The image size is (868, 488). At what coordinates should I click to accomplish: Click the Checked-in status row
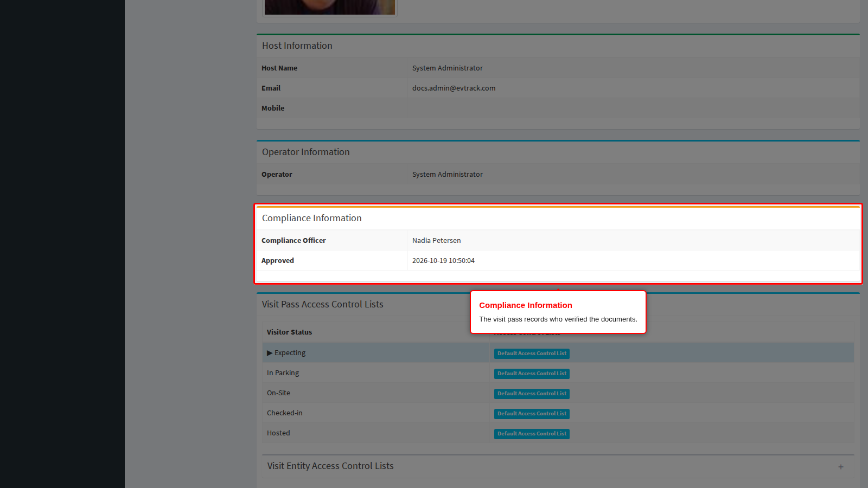click(558, 413)
